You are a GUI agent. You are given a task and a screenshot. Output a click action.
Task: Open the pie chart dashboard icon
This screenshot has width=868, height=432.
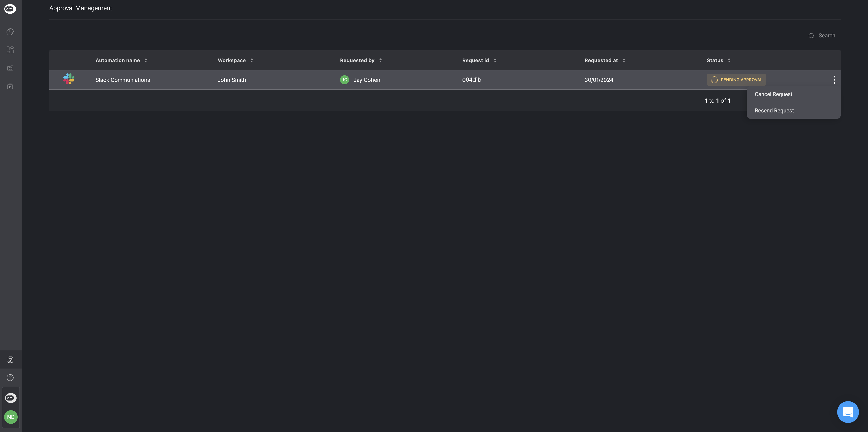pyautogui.click(x=10, y=32)
